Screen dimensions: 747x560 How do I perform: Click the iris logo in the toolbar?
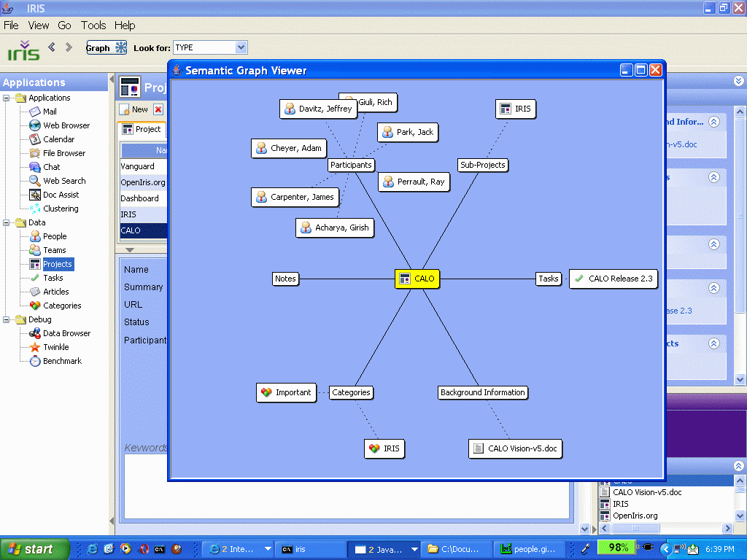pos(23,50)
